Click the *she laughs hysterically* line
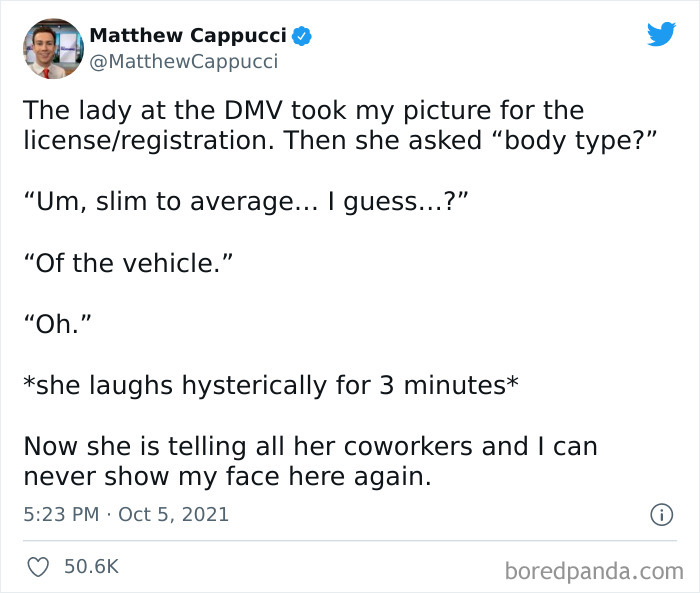The height and width of the screenshot is (593, 700). pyautogui.click(x=271, y=385)
